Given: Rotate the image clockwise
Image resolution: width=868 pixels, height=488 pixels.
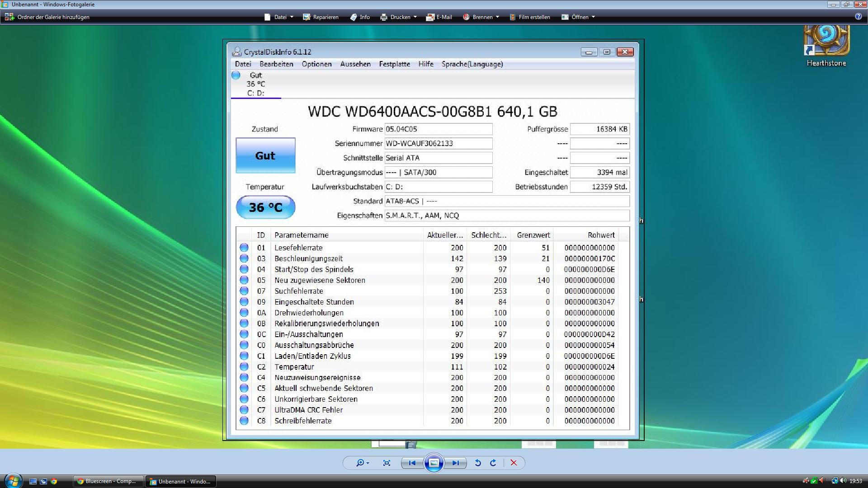Looking at the screenshot, I should click(493, 463).
